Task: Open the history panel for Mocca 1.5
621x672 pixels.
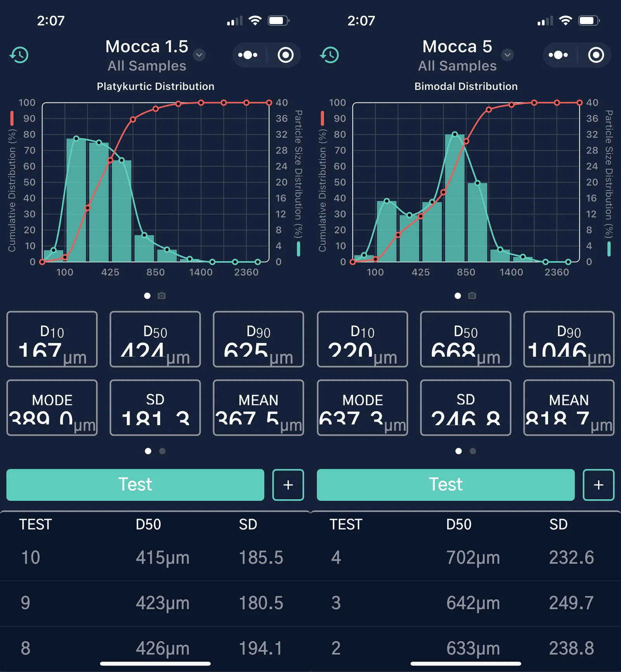Action: tap(19, 55)
